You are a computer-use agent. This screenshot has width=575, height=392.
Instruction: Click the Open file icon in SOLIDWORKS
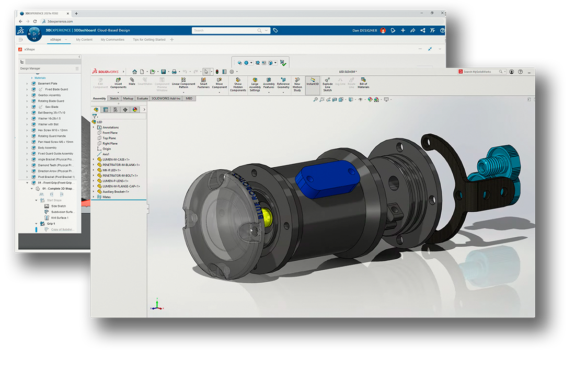point(153,72)
